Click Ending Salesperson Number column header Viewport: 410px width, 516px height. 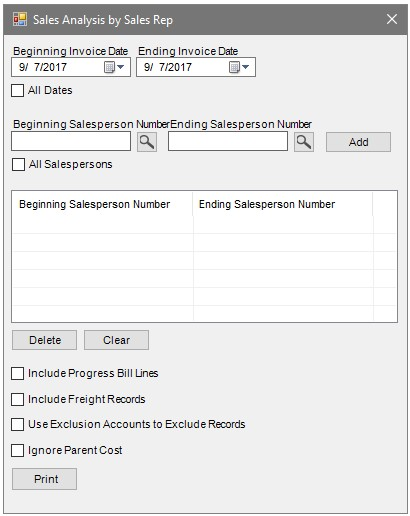(x=283, y=204)
